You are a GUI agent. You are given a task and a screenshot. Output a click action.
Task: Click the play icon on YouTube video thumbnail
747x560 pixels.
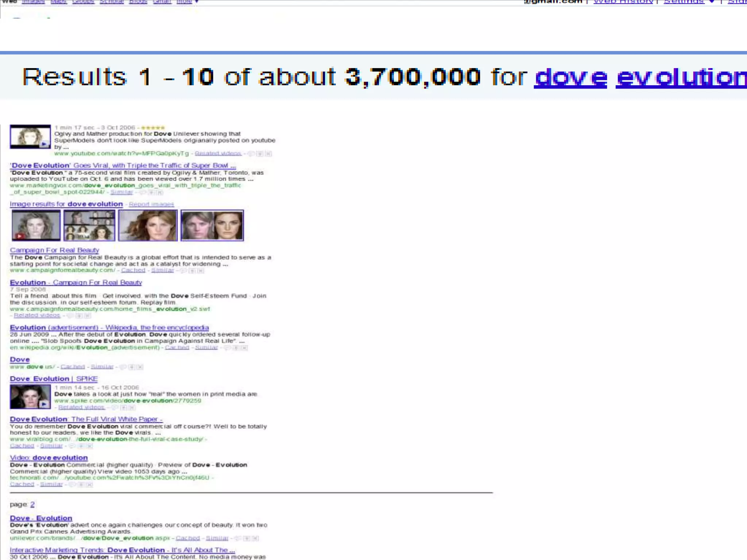click(x=44, y=144)
